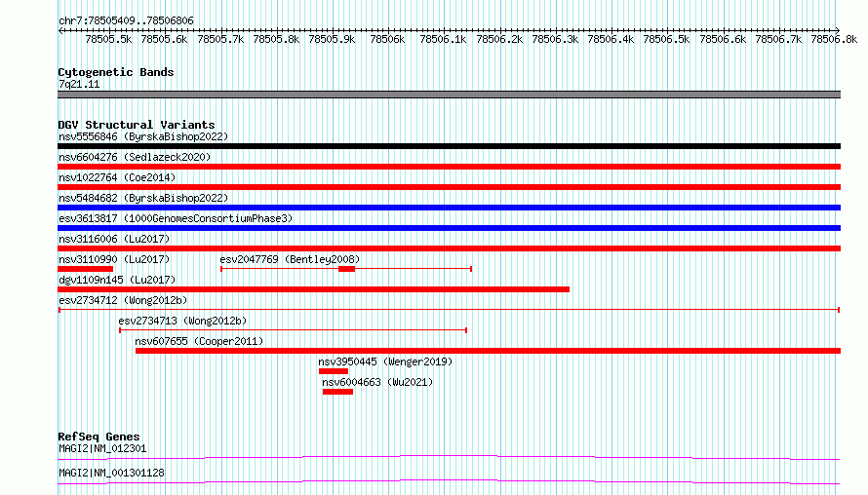Open the DGV Structural Variants track title
The width and height of the screenshot is (868, 495).
tap(137, 125)
